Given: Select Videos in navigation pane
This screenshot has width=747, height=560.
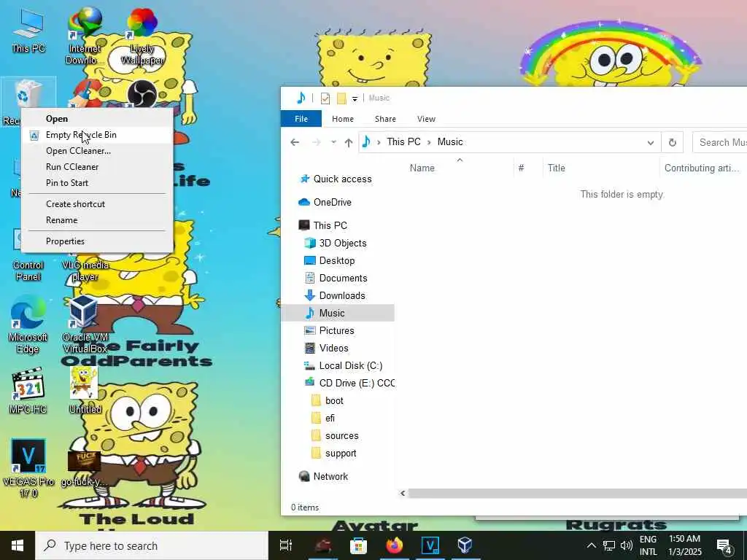Looking at the screenshot, I should coord(333,348).
